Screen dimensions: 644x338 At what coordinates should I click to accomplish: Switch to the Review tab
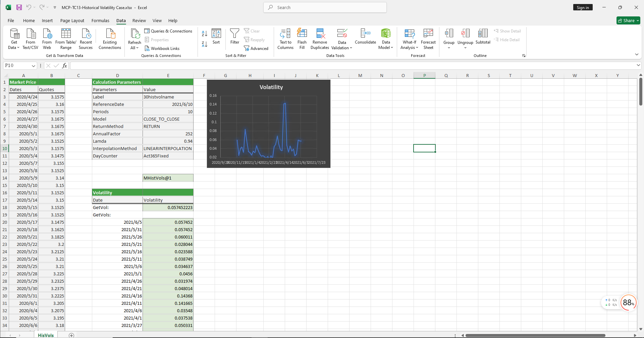[x=139, y=20]
